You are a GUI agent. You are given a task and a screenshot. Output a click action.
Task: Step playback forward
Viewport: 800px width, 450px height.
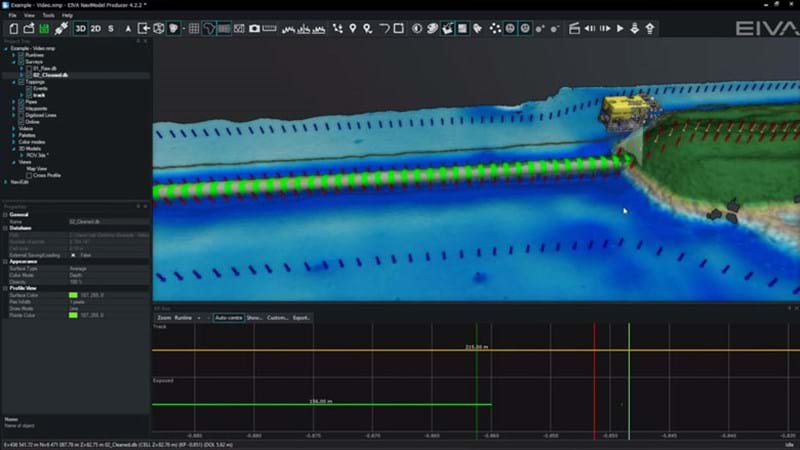click(605, 29)
